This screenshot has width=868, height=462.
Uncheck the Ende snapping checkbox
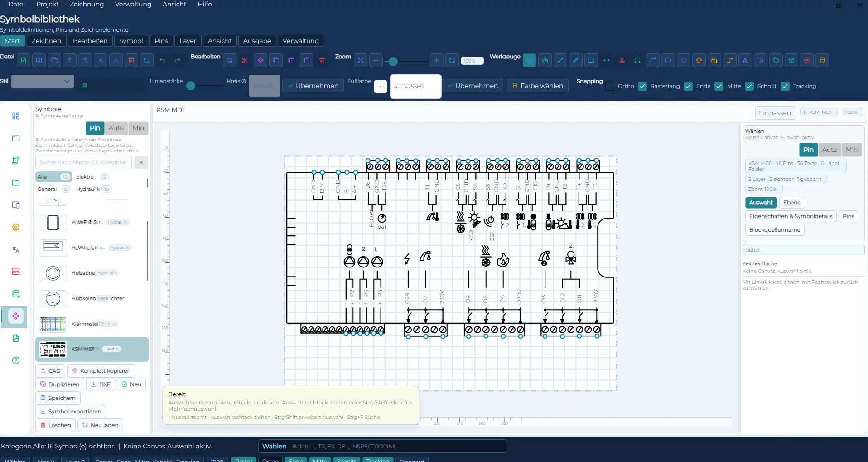coord(688,86)
